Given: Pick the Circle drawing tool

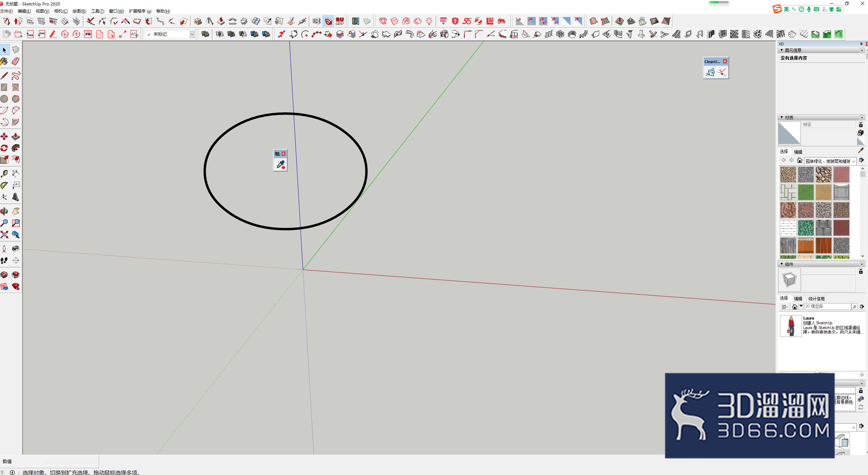Looking at the screenshot, I should (4, 99).
